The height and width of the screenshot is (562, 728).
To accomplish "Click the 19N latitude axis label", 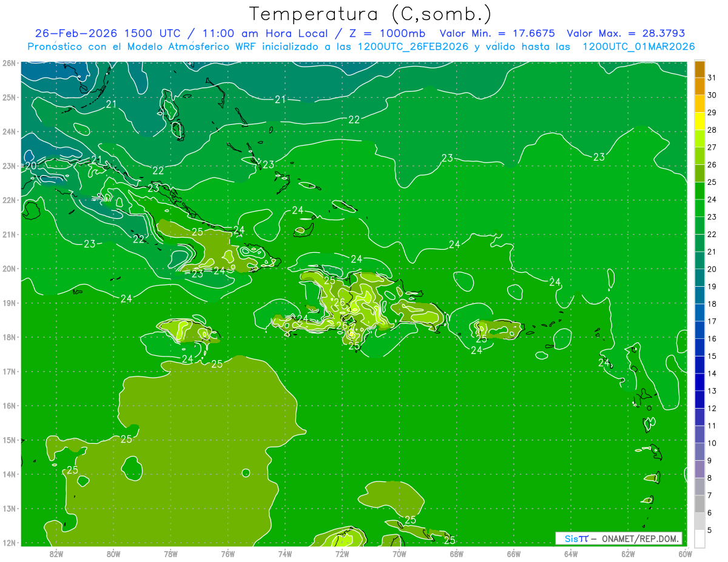I will [x=8, y=303].
